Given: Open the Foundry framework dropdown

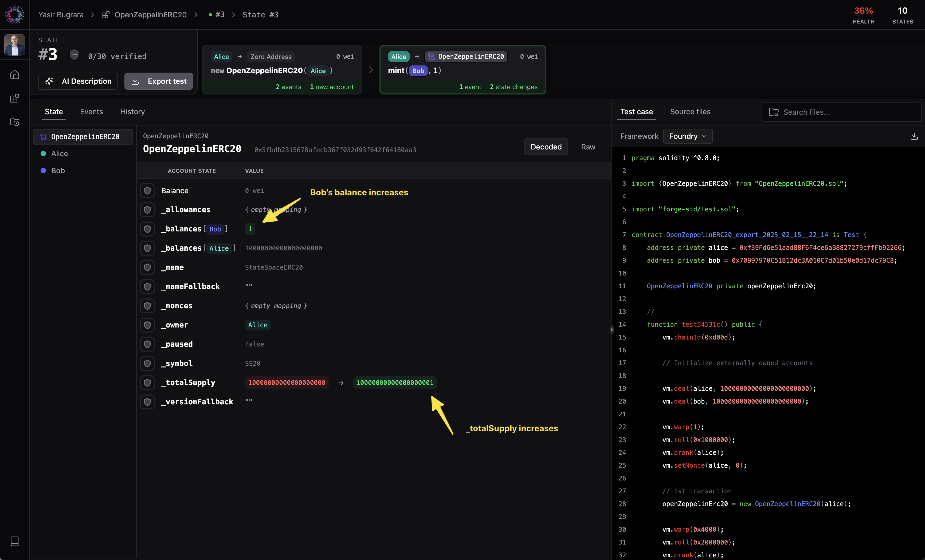Looking at the screenshot, I should point(687,136).
